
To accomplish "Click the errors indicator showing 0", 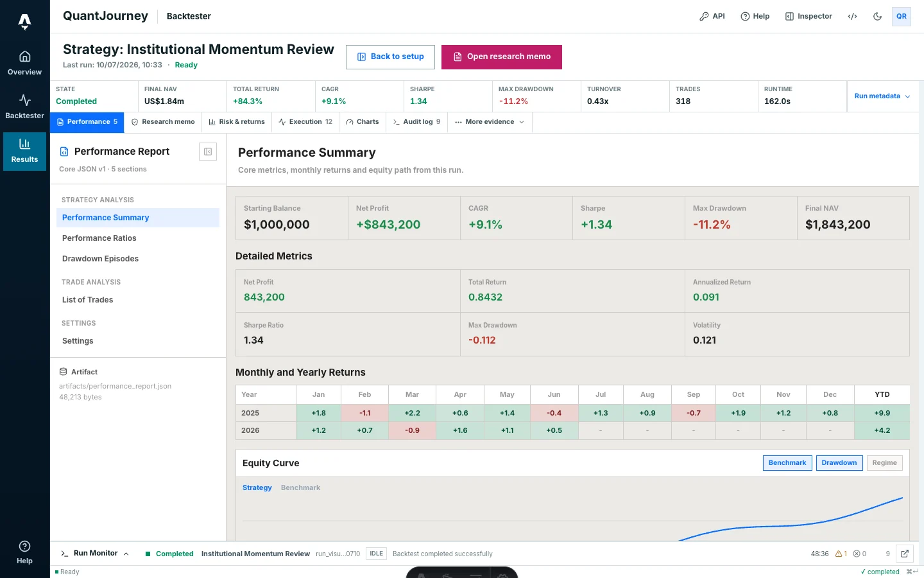I will 860,554.
